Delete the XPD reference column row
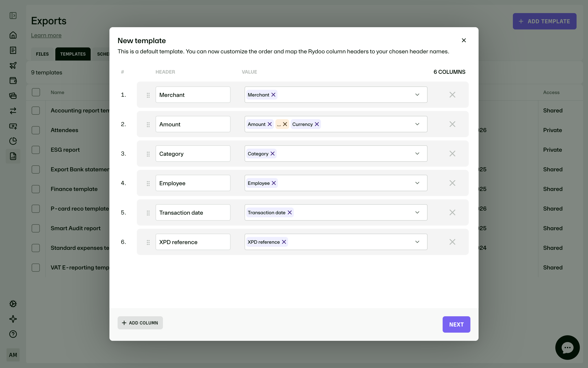 click(452, 242)
